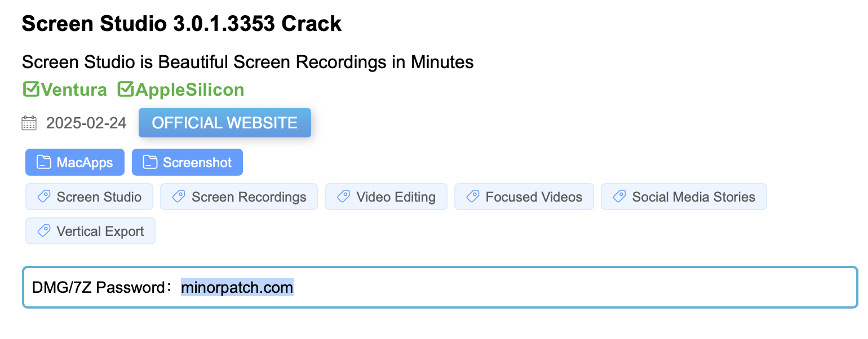Click the tag icon beside Social Media Stories
Screen dimensions: 868x339
tap(619, 197)
